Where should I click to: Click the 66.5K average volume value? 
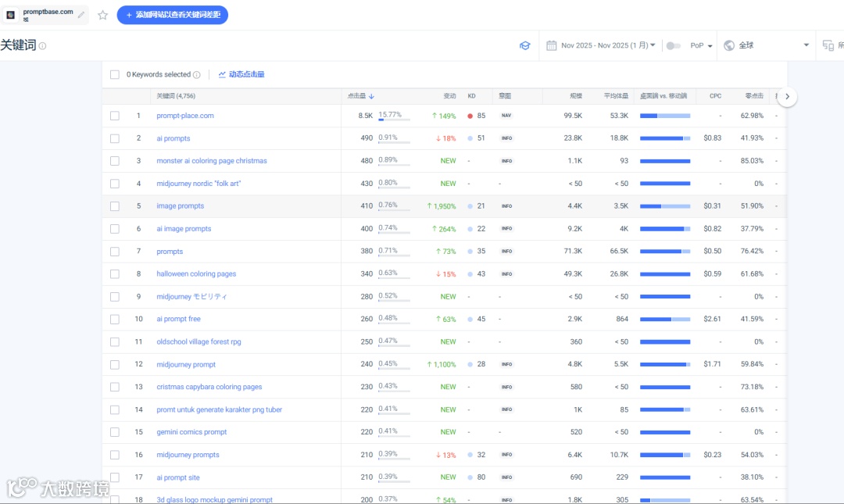pos(619,252)
